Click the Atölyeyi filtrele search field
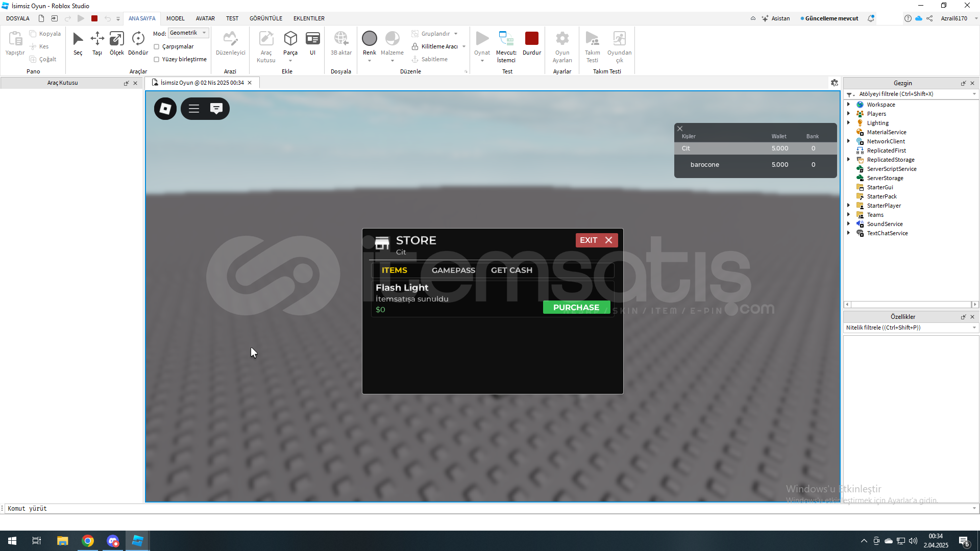The image size is (980, 551). point(911,94)
